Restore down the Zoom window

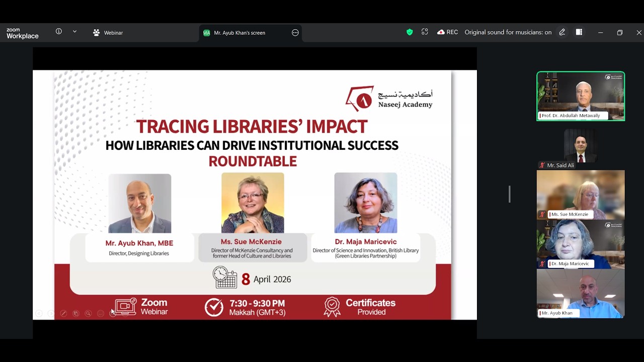click(x=620, y=33)
